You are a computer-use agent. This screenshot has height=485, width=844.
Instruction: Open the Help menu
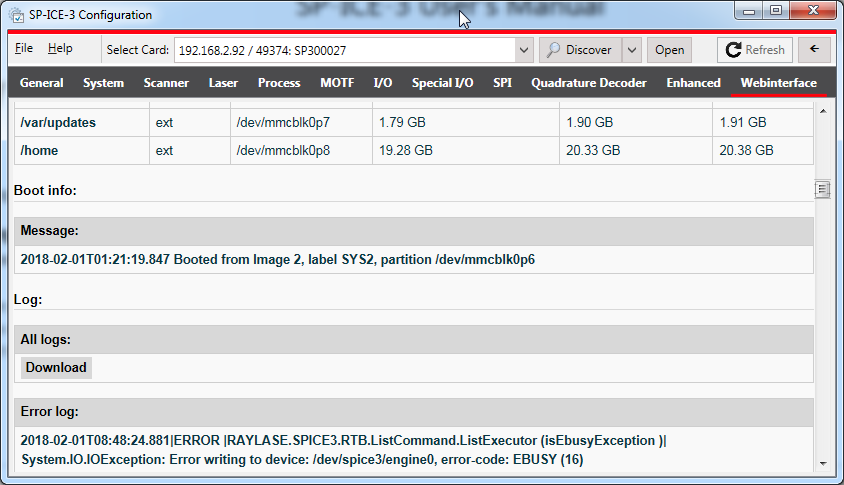click(x=60, y=48)
